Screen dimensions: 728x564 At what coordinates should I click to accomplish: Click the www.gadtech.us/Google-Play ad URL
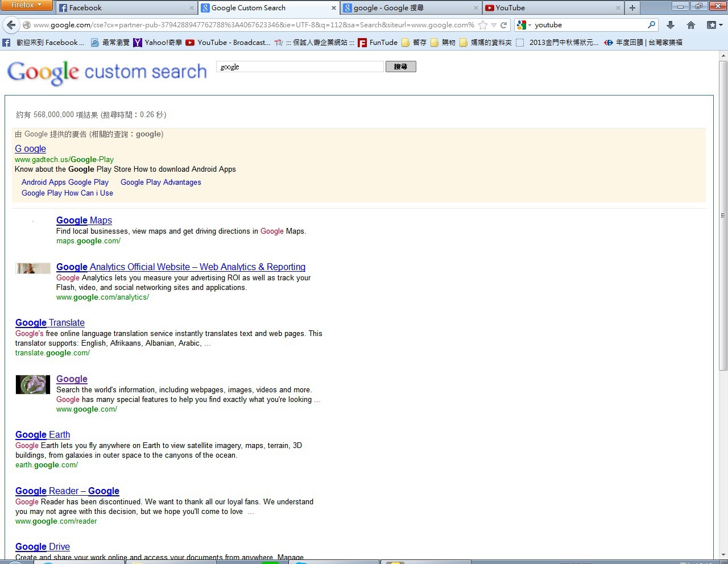click(64, 160)
